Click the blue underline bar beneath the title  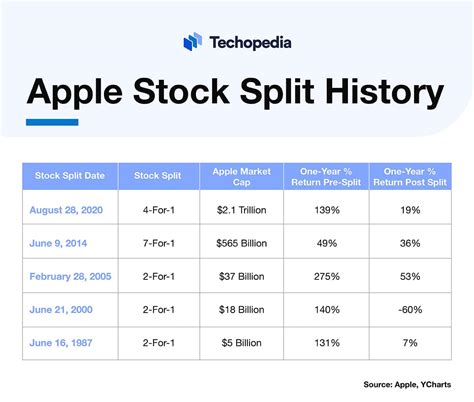coord(52,122)
